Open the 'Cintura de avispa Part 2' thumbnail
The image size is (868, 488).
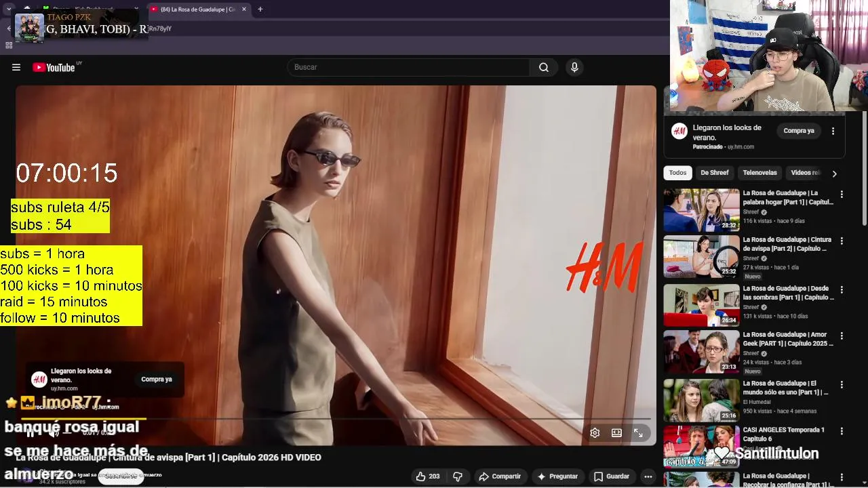pyautogui.click(x=701, y=256)
